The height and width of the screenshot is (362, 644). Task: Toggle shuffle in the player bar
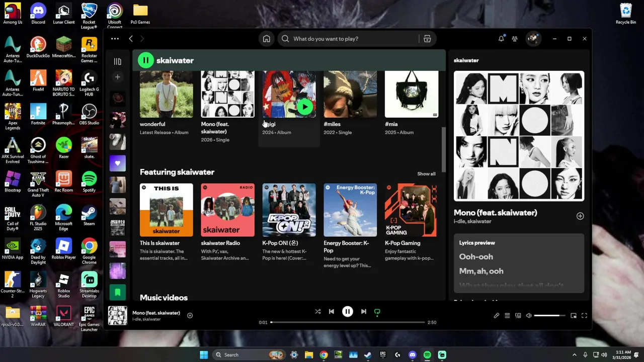317,312
